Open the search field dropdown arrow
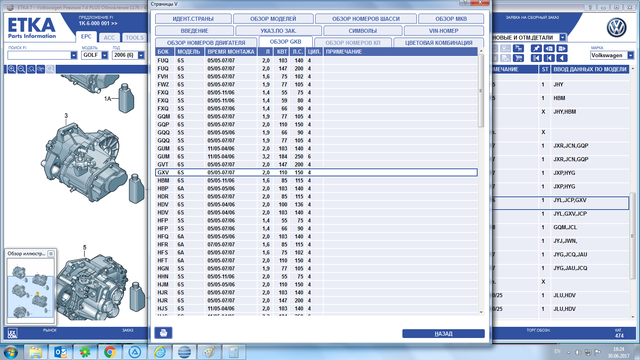The image size is (640, 360). (x=73, y=55)
